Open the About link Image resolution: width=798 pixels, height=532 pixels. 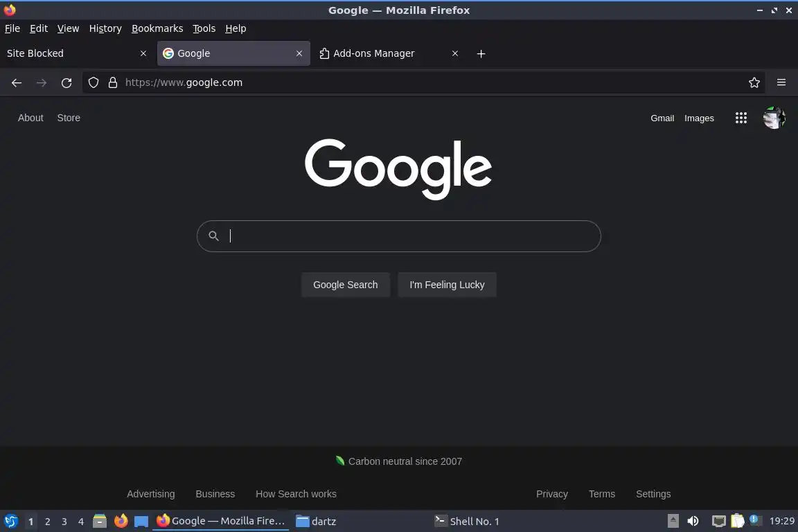pos(30,118)
